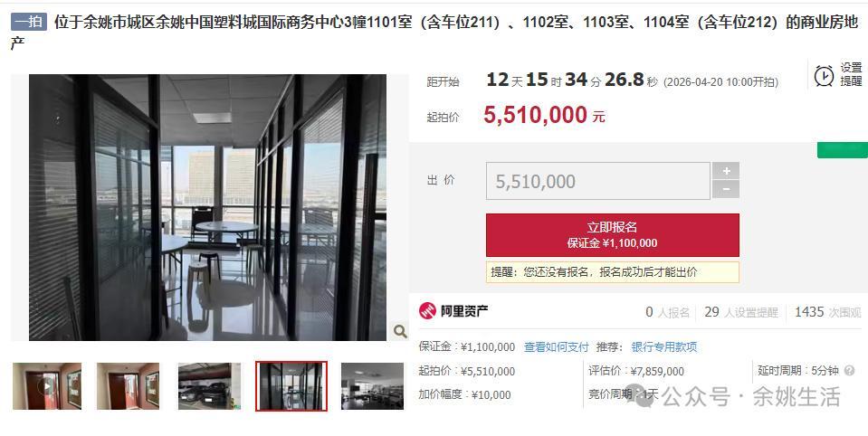Click the 设置提醒 text label
This screenshot has width=868, height=436.
[x=851, y=75]
